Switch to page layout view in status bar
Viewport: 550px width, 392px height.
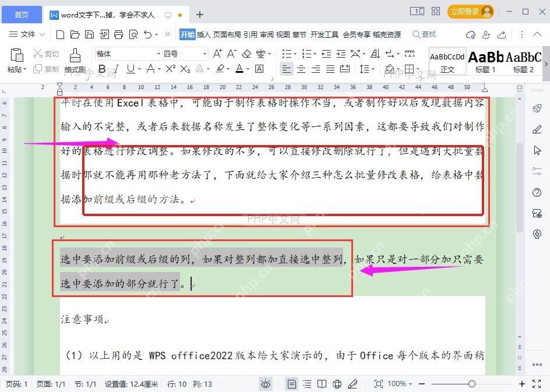291,384
